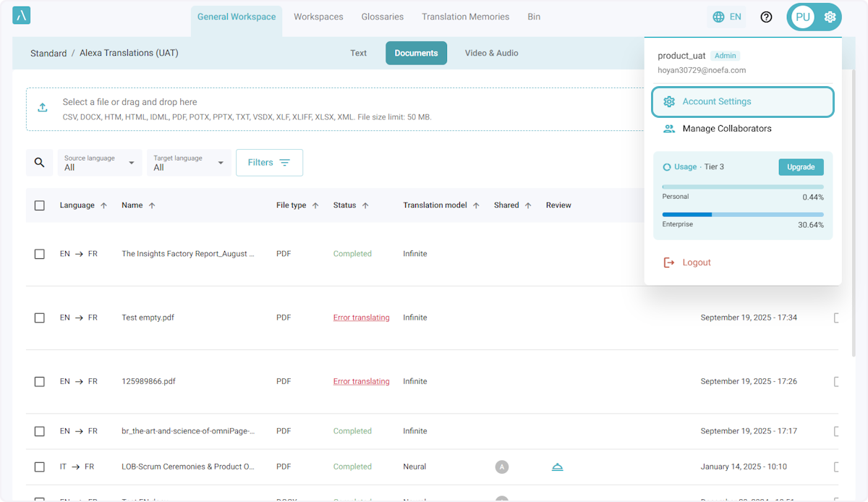Expand the Source language dropdown
Image resolution: width=868 pixels, height=502 pixels.
tap(100, 163)
